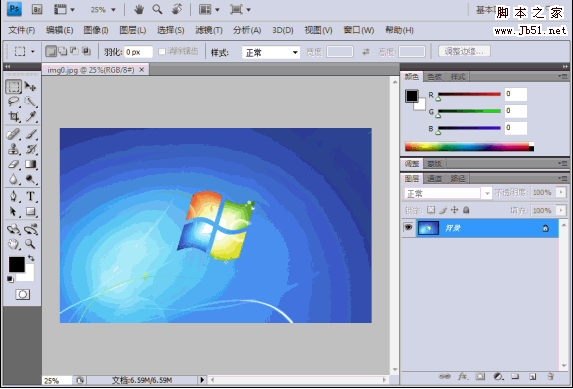Toggle lock transparent pixels
Viewport: 573px width, 389px height.
(431, 210)
